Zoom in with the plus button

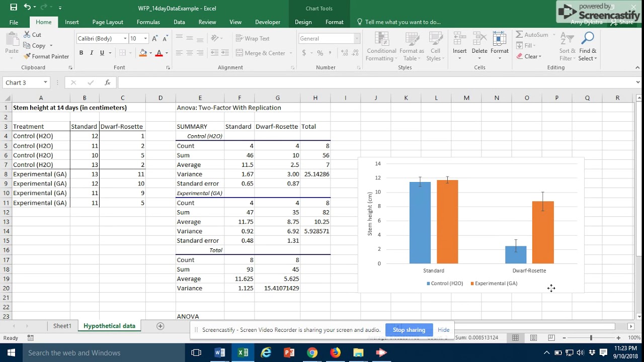point(618,338)
